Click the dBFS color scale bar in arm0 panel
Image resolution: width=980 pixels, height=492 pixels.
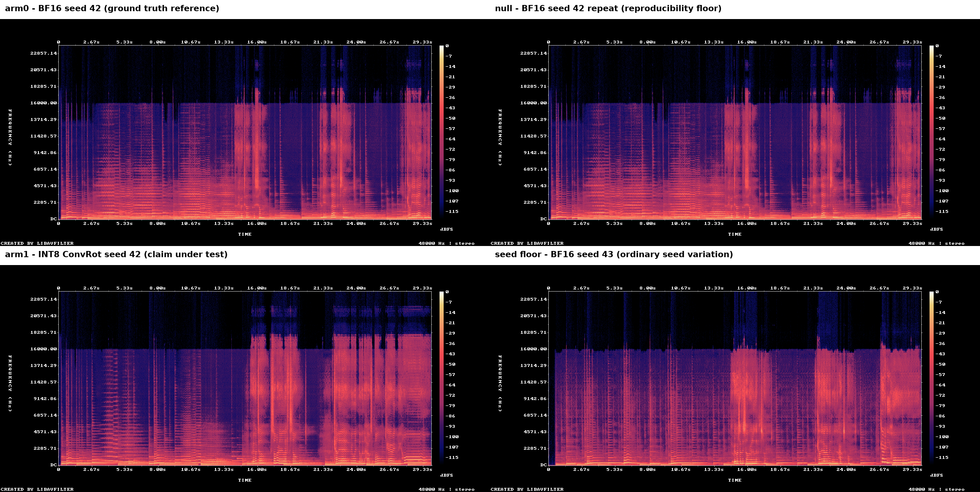point(442,132)
